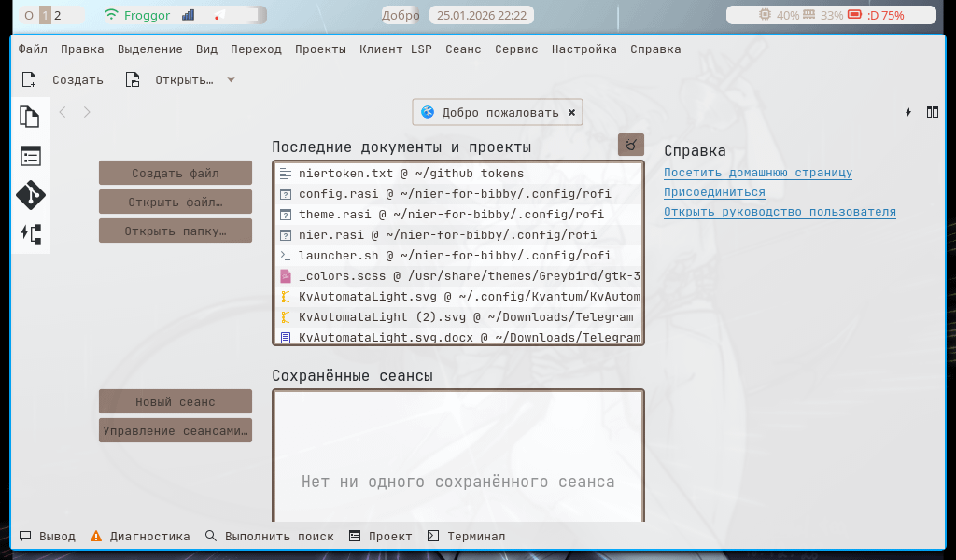Open recent file nier.rasi

(458, 234)
